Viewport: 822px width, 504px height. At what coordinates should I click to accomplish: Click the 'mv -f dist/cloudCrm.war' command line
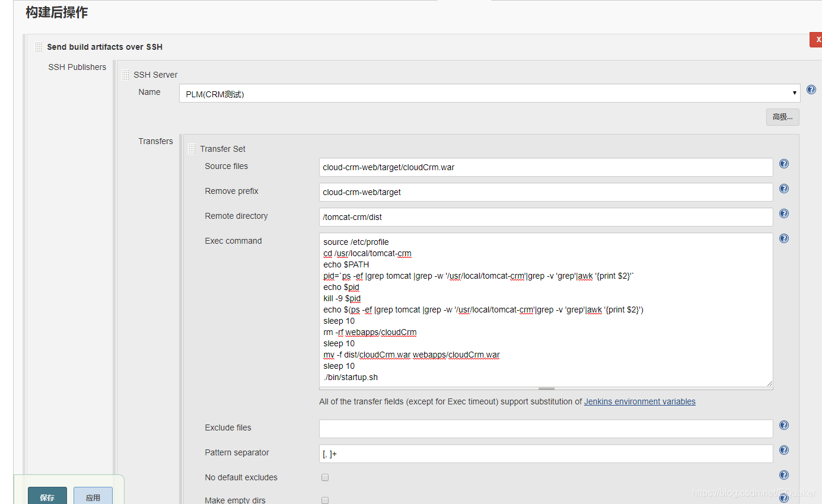[x=411, y=355]
